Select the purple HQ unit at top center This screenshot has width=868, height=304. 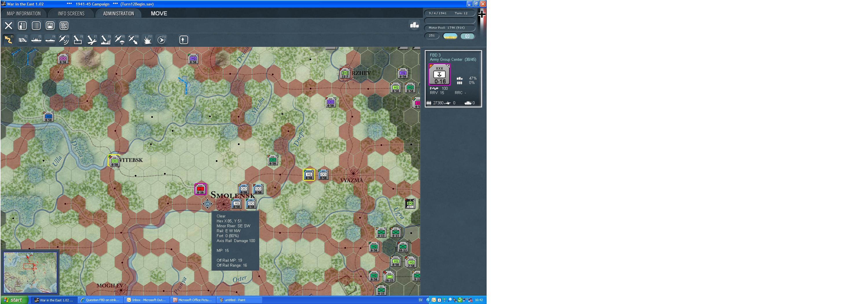[x=193, y=59]
